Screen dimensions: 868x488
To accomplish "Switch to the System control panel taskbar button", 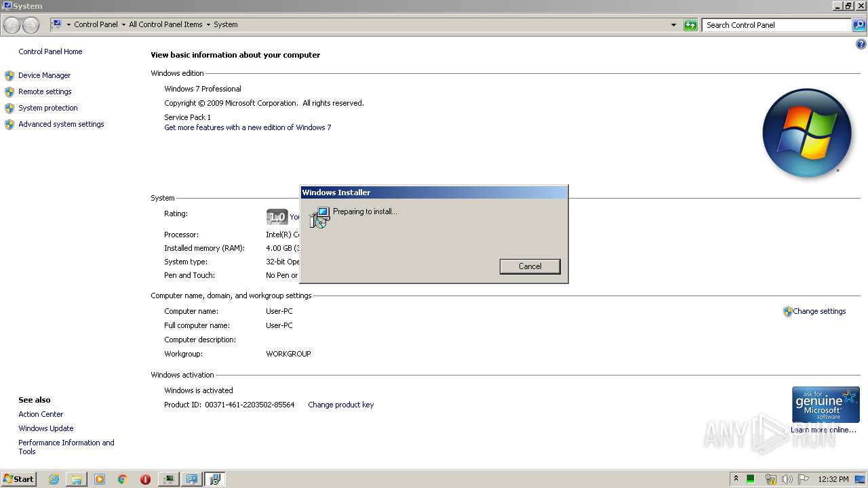I will click(192, 479).
